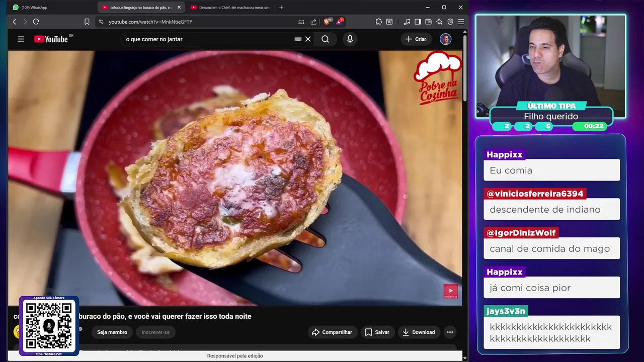Click the red subscribe watermark in video corner

[x=450, y=291]
